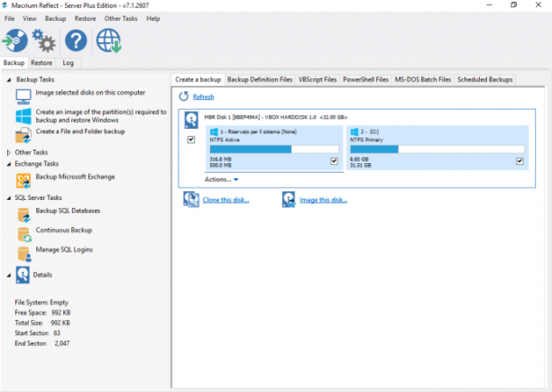Click the File System: Empty detail line
Image resolution: width=552 pixels, height=392 pixels.
point(41,303)
